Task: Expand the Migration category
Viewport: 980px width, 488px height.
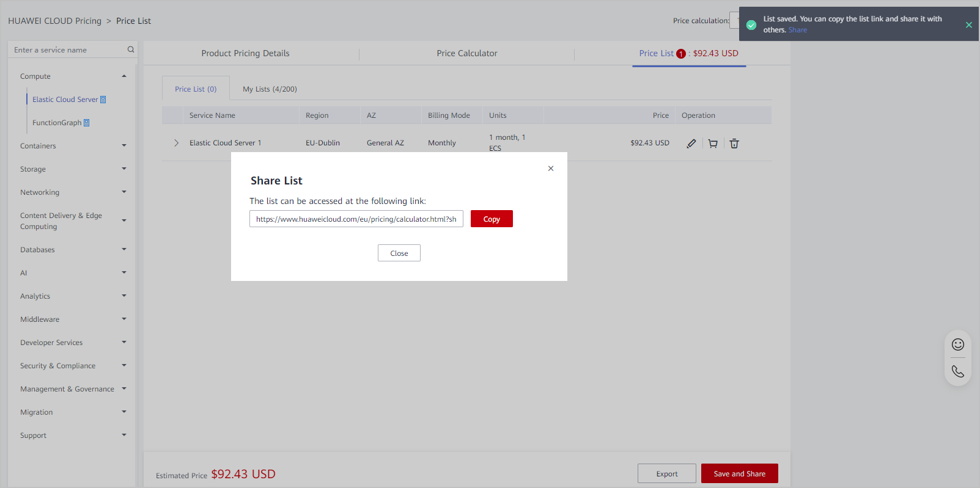Action: coord(124,412)
